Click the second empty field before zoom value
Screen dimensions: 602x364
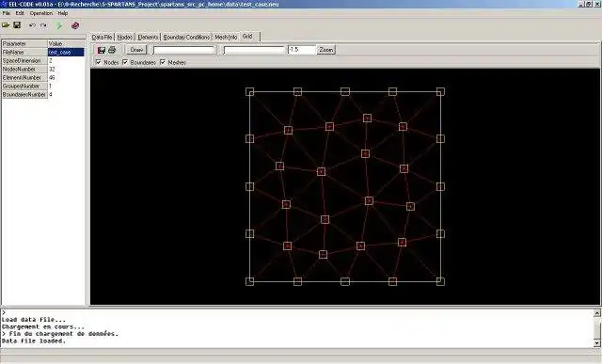tap(254, 50)
